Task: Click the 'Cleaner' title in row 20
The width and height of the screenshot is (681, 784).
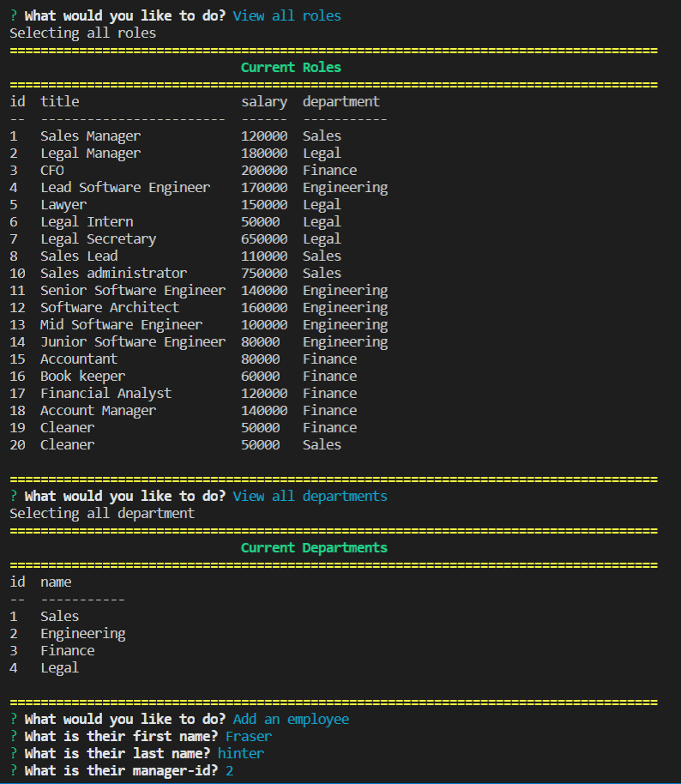Action: [x=68, y=445]
